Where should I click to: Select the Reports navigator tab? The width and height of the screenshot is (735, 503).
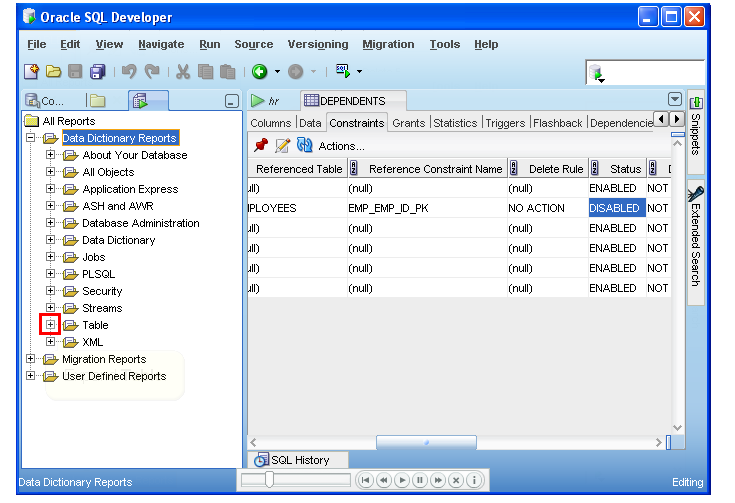(x=148, y=101)
